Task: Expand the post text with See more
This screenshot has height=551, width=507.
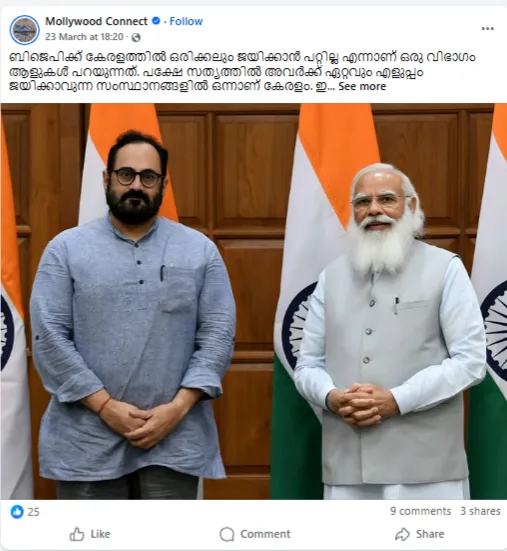Action: tap(362, 86)
